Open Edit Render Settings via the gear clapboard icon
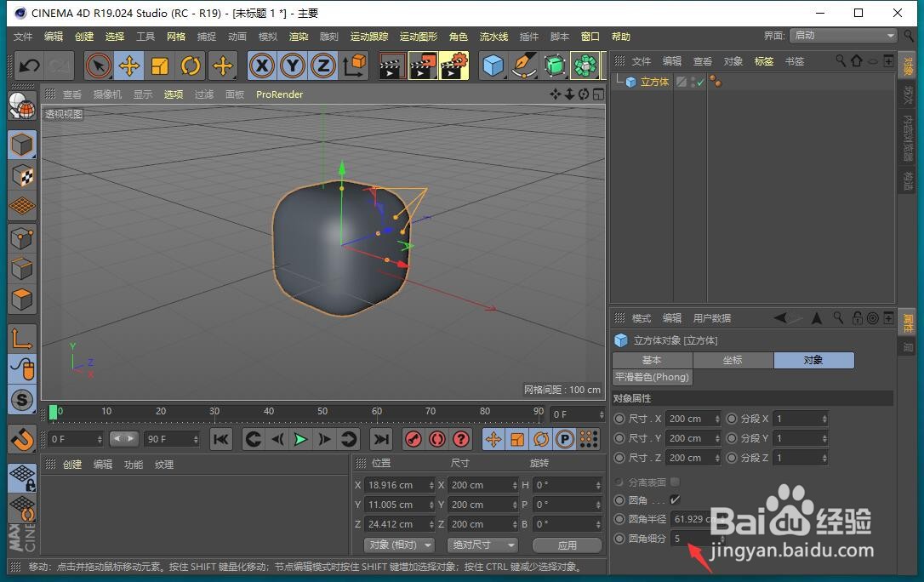The image size is (924, 582). coord(451,66)
